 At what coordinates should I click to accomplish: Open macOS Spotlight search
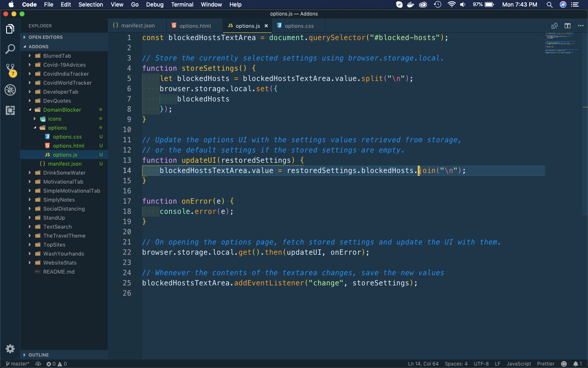550,4
